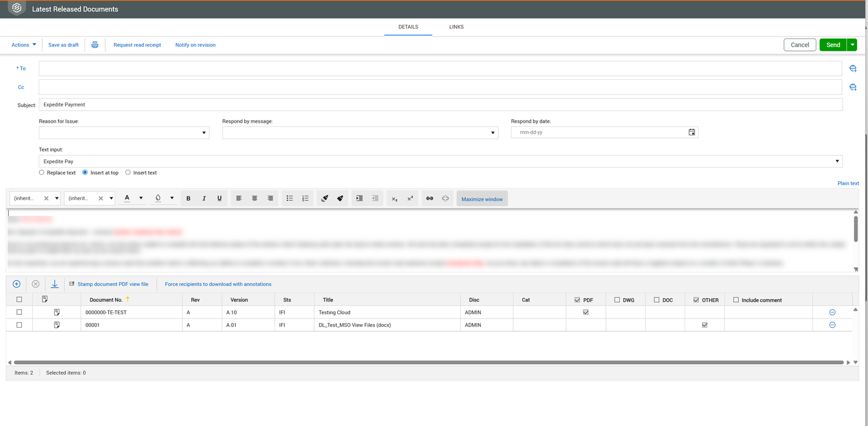868x426 pixels.
Task: Click the insert hyperlink icon
Action: click(x=429, y=199)
